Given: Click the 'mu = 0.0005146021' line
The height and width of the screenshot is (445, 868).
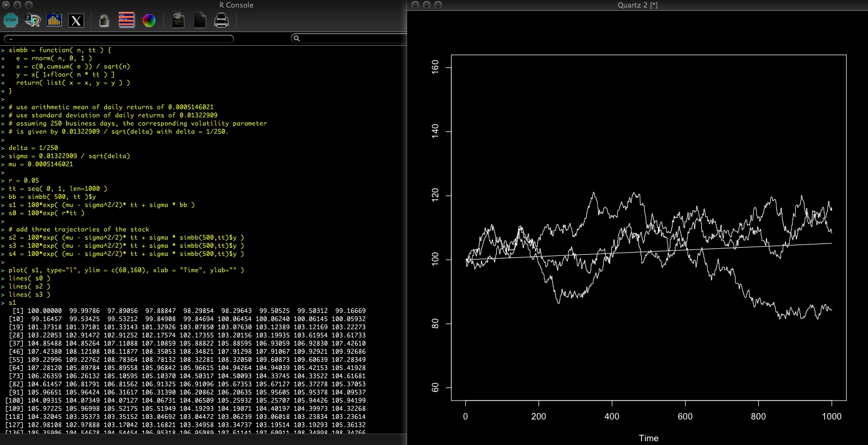Looking at the screenshot, I should pyautogui.click(x=41, y=164).
